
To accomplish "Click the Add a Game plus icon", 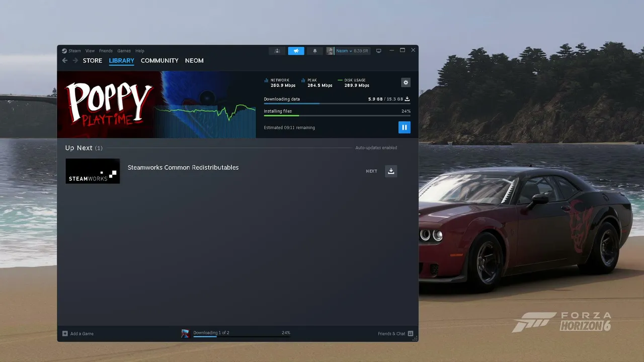I will 65,333.
